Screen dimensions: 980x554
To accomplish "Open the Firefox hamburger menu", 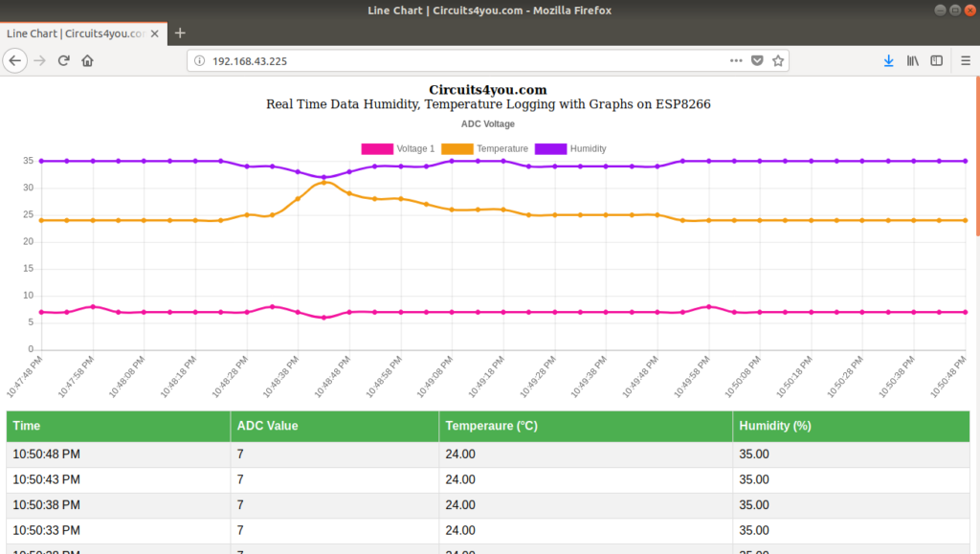I will click(965, 60).
